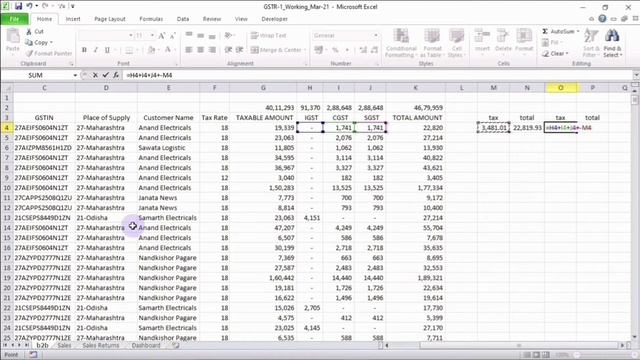Expand the Font group dialog launcher

coord(176,64)
